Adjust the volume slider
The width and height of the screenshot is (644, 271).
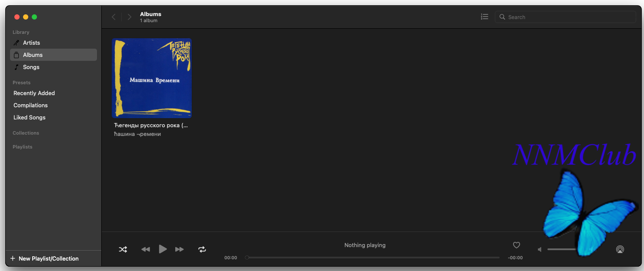(563, 249)
